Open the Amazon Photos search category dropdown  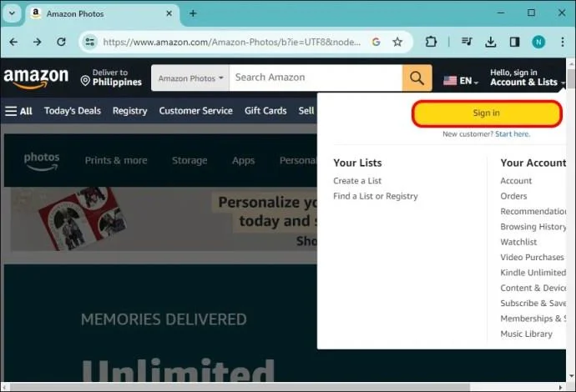190,78
